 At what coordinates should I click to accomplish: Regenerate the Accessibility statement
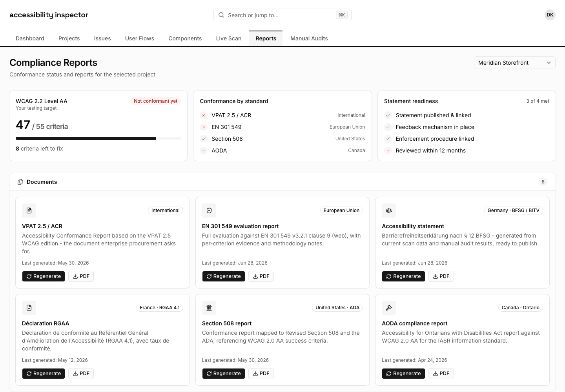point(403,276)
